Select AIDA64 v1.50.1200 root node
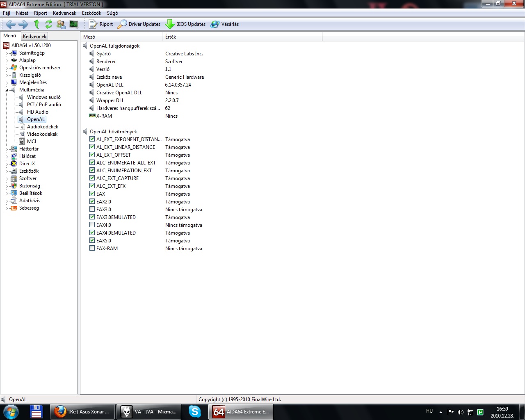Image resolution: width=525 pixels, height=420 pixels. [31, 46]
